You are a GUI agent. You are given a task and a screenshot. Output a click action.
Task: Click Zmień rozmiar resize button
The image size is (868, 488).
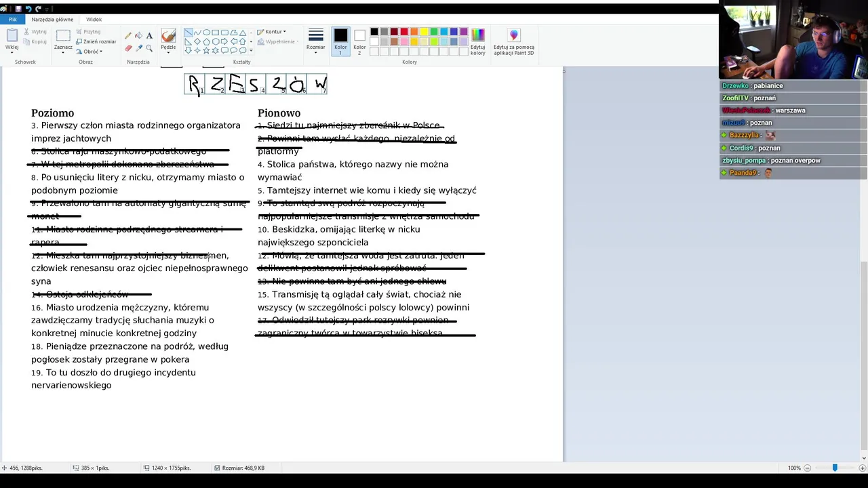[96, 41]
